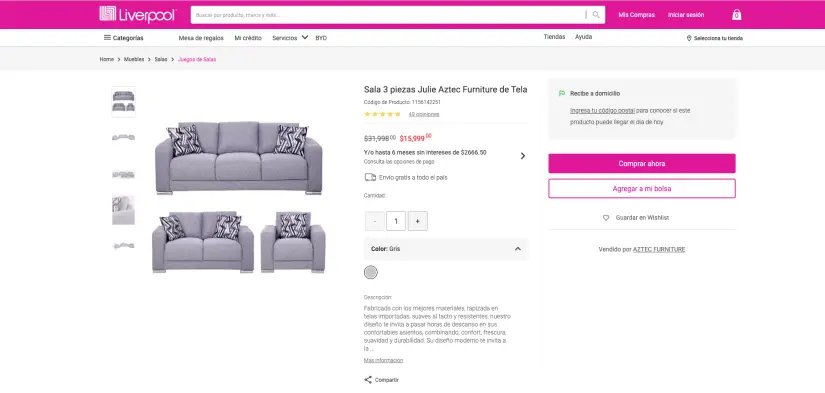The height and width of the screenshot is (393, 825).
Task: Click the Comprar ahora button
Action: [642, 164]
